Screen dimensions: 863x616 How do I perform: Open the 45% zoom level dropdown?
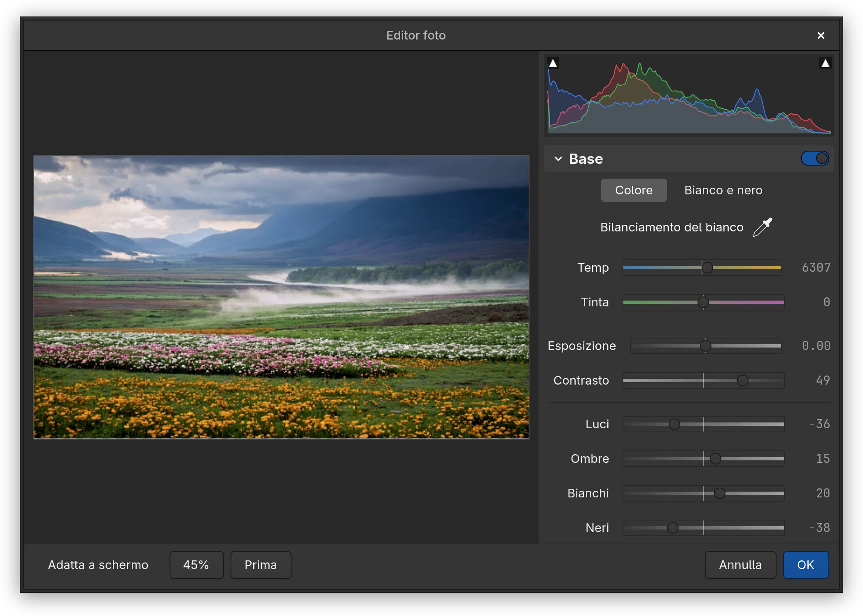click(x=196, y=565)
